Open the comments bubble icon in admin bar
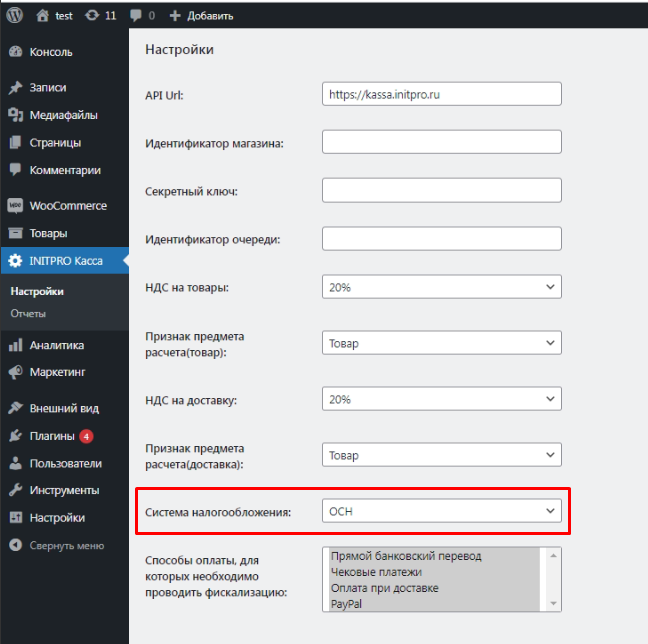The height and width of the screenshot is (644, 648). pyautogui.click(x=135, y=15)
